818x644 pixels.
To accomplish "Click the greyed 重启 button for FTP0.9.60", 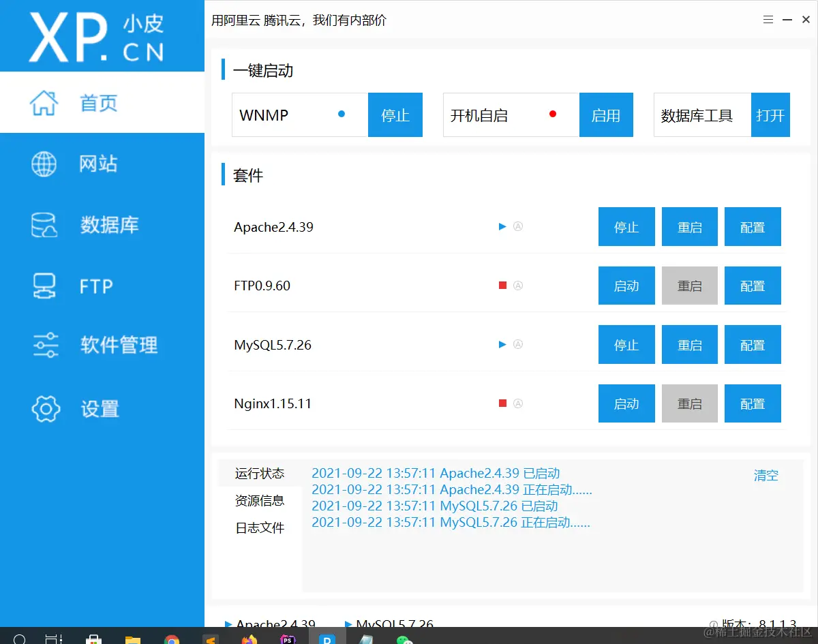I will coord(690,286).
